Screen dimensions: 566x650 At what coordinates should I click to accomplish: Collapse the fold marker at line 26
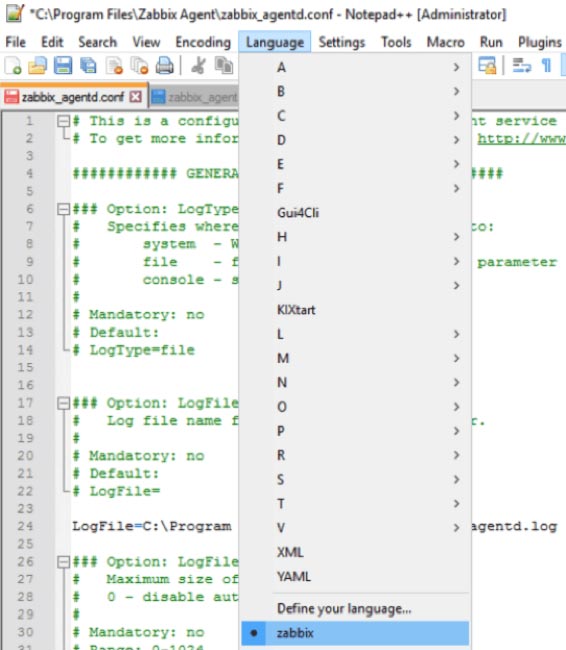[63, 562]
